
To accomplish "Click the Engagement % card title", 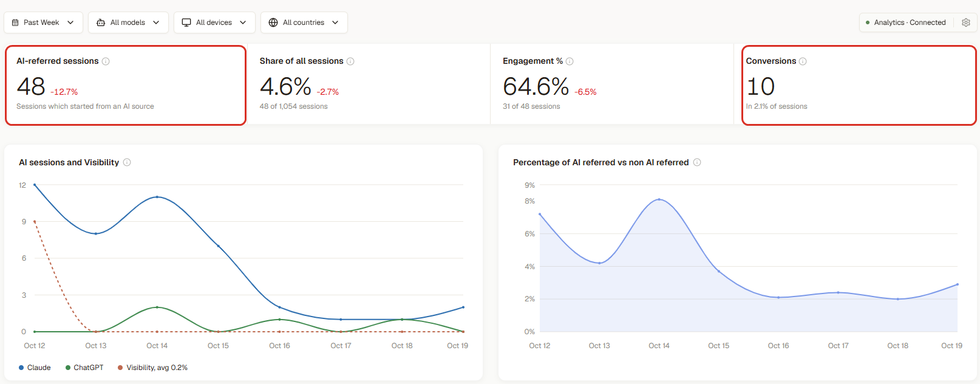I will click(533, 61).
